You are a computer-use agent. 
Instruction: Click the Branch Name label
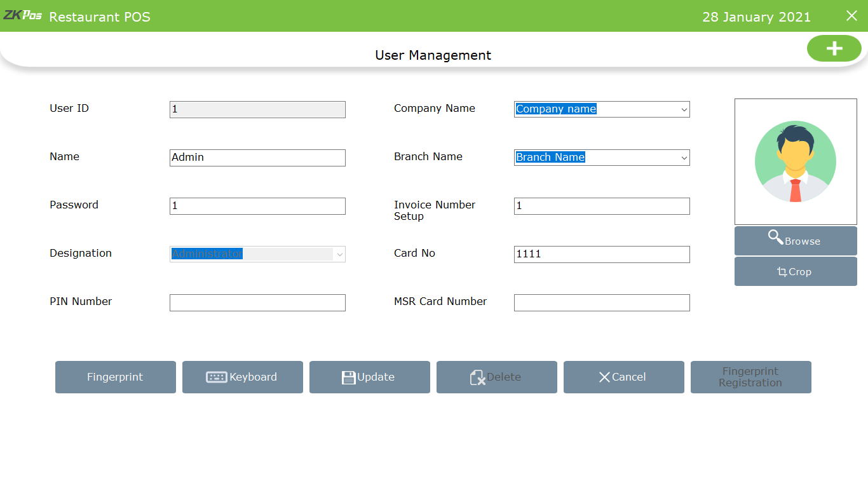click(x=428, y=156)
